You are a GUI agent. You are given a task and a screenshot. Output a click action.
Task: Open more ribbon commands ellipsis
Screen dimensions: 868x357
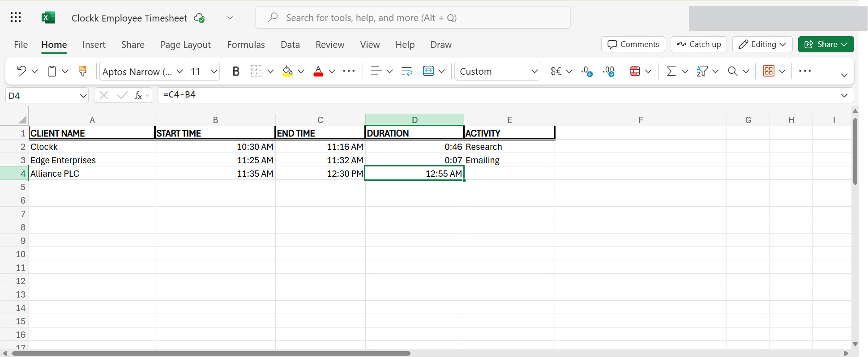(805, 71)
